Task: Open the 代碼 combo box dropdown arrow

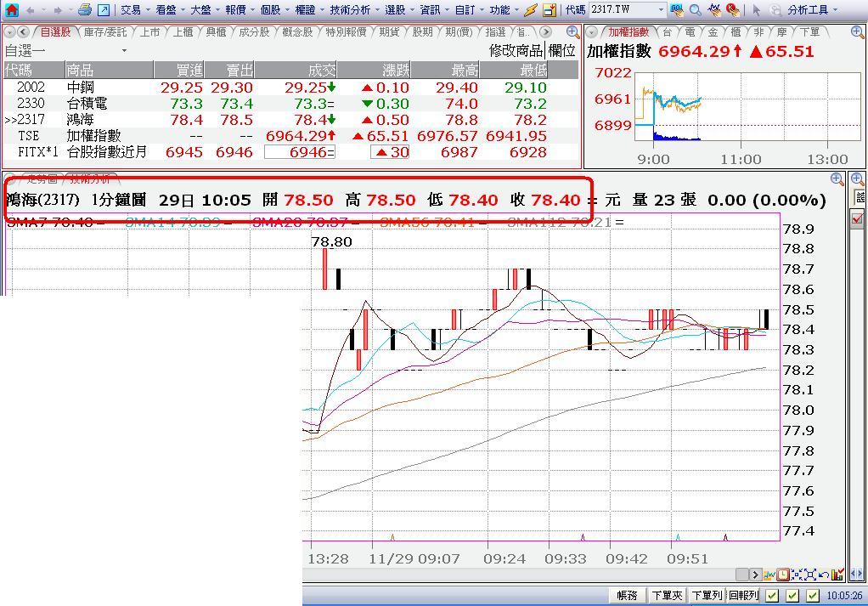Action: click(661, 10)
